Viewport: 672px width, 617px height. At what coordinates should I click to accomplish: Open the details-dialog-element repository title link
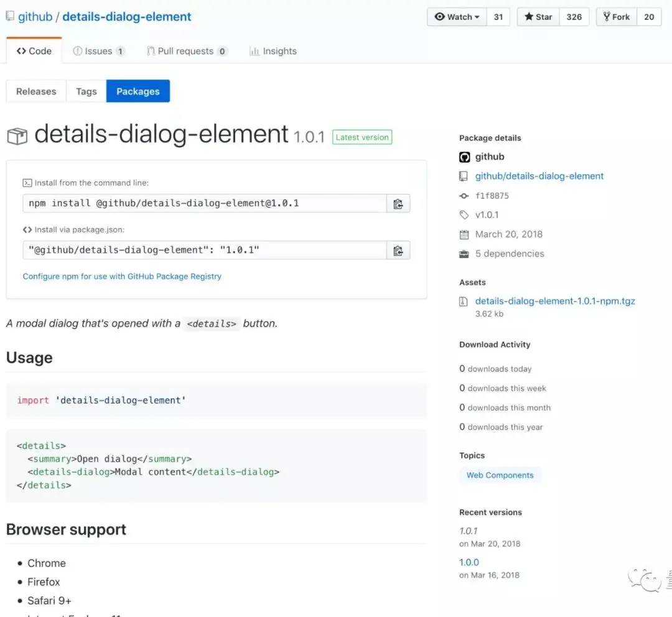[127, 17]
